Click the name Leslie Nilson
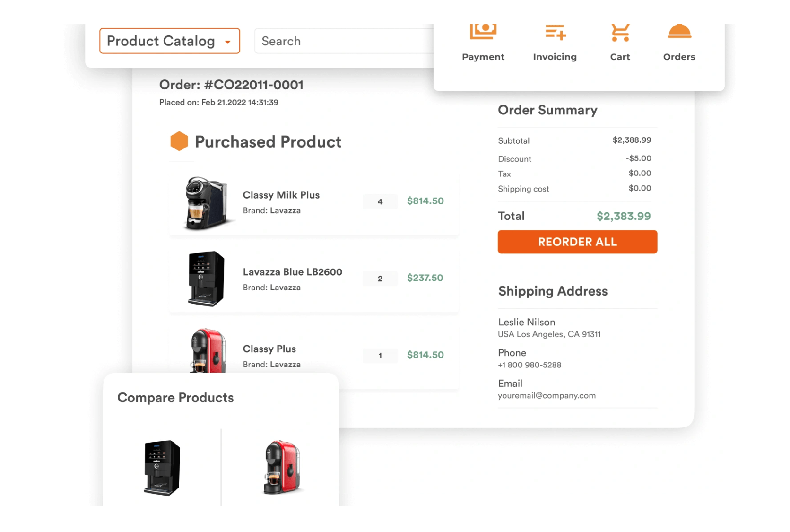This screenshot has width=790, height=532. pyautogui.click(x=527, y=322)
